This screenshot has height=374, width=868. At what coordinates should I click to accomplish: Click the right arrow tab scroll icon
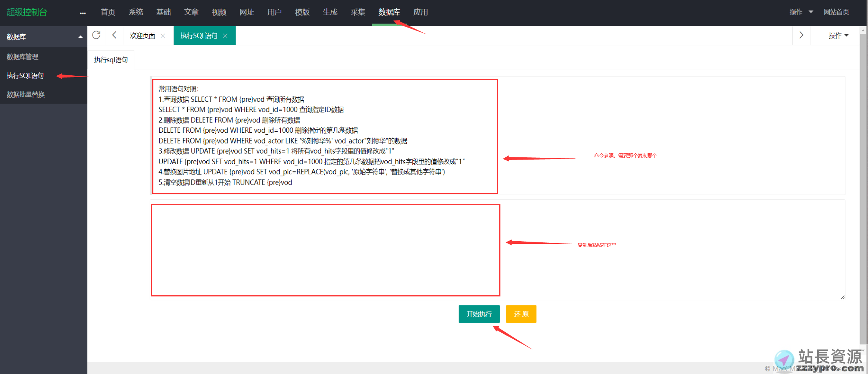[801, 35]
